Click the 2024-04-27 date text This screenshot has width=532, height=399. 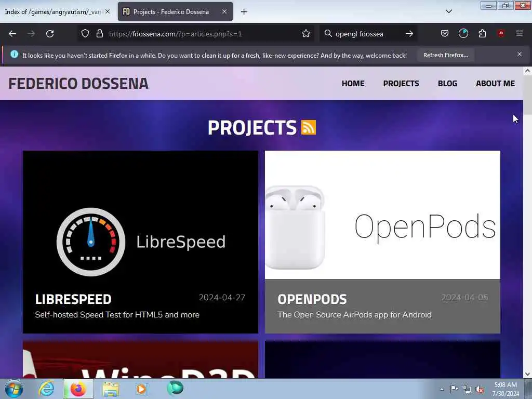222,298
